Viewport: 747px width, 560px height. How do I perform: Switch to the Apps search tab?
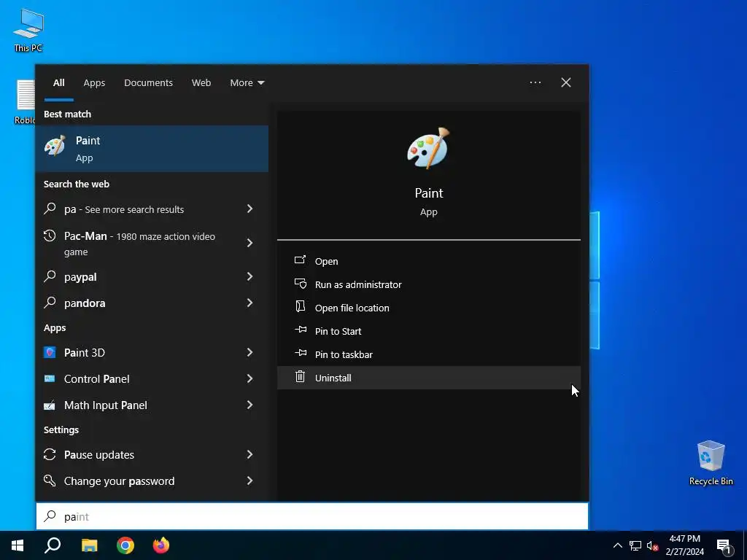tap(94, 83)
